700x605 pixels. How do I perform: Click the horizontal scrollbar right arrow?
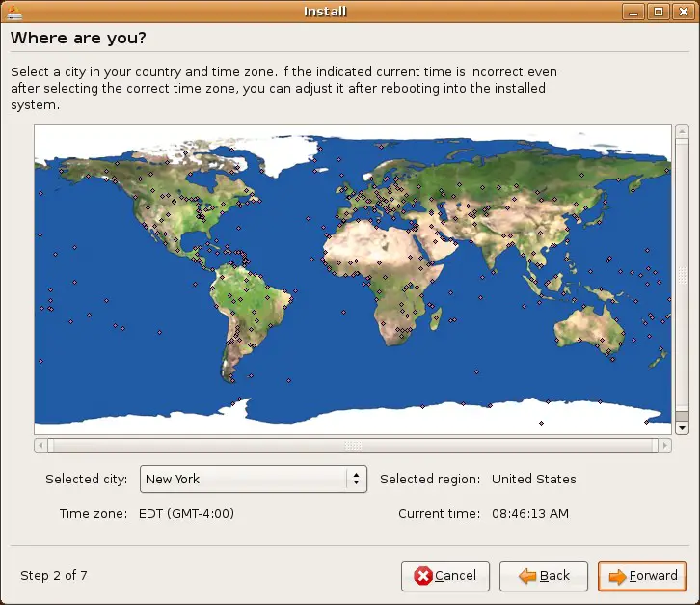coord(665,445)
